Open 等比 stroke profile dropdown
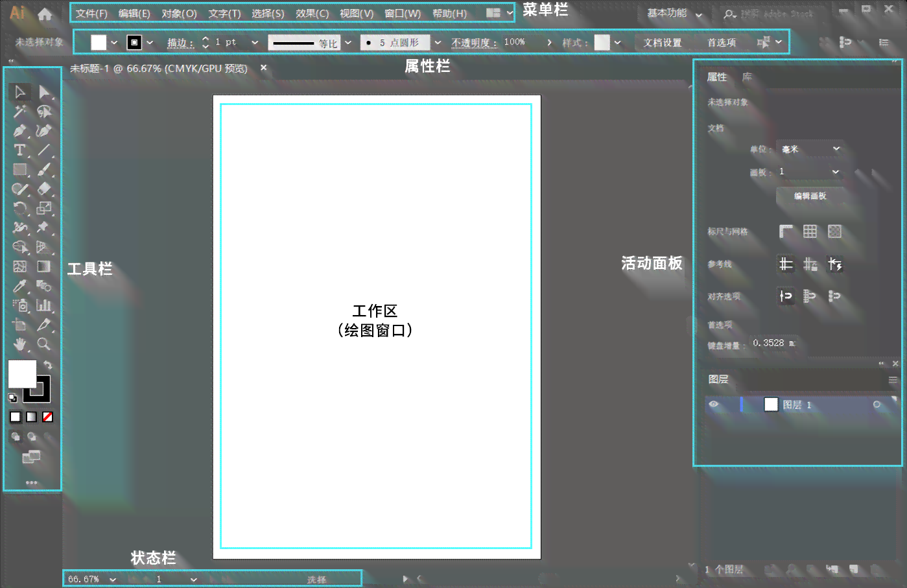The width and height of the screenshot is (907, 588). click(x=348, y=43)
